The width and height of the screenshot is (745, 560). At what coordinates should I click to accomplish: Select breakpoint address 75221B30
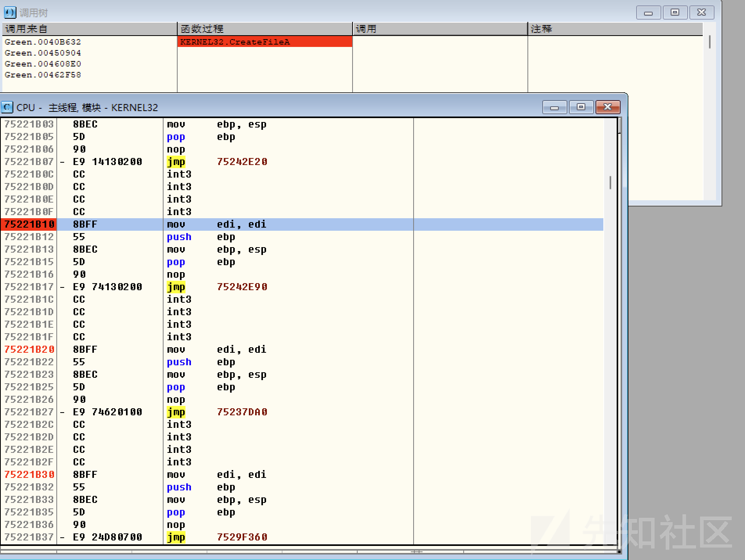[x=29, y=474]
